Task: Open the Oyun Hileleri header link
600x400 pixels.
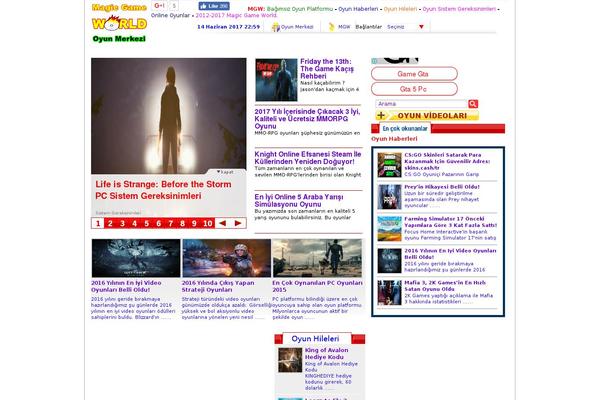Action: (400, 9)
